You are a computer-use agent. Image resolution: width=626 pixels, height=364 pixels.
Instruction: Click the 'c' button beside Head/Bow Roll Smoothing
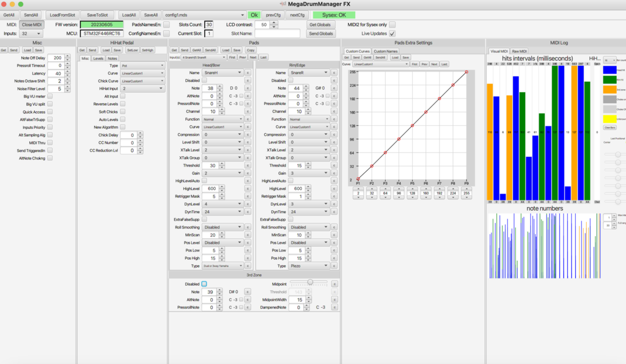[x=248, y=227]
